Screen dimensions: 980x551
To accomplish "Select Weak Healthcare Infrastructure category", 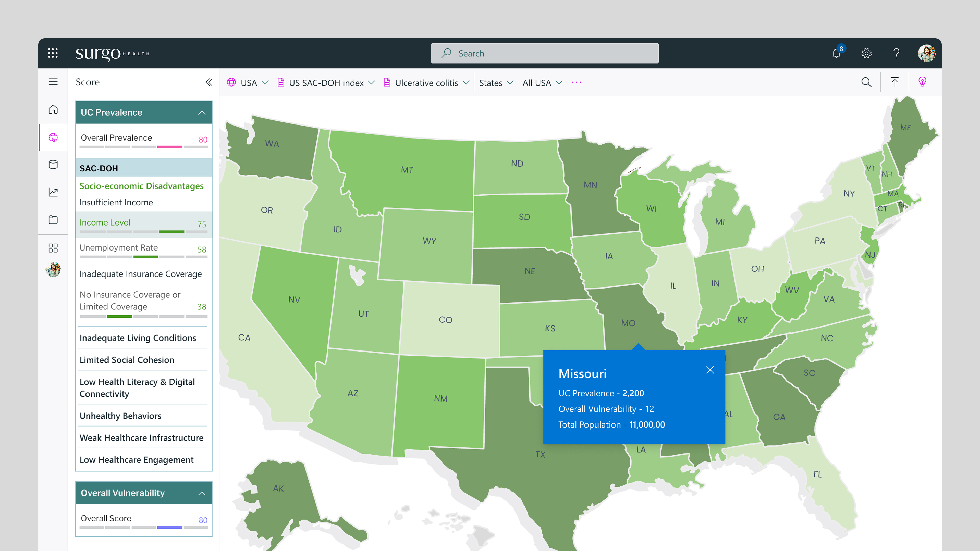I will click(x=142, y=438).
